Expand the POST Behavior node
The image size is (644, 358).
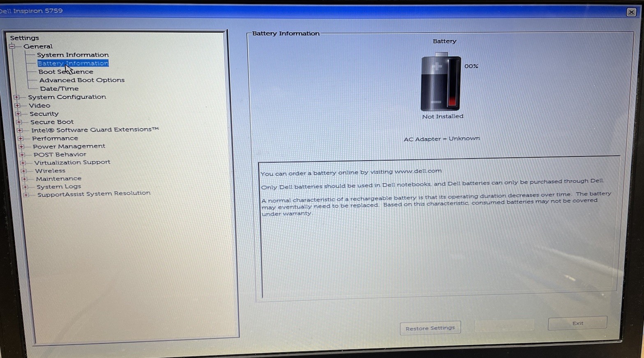pyautogui.click(x=22, y=155)
